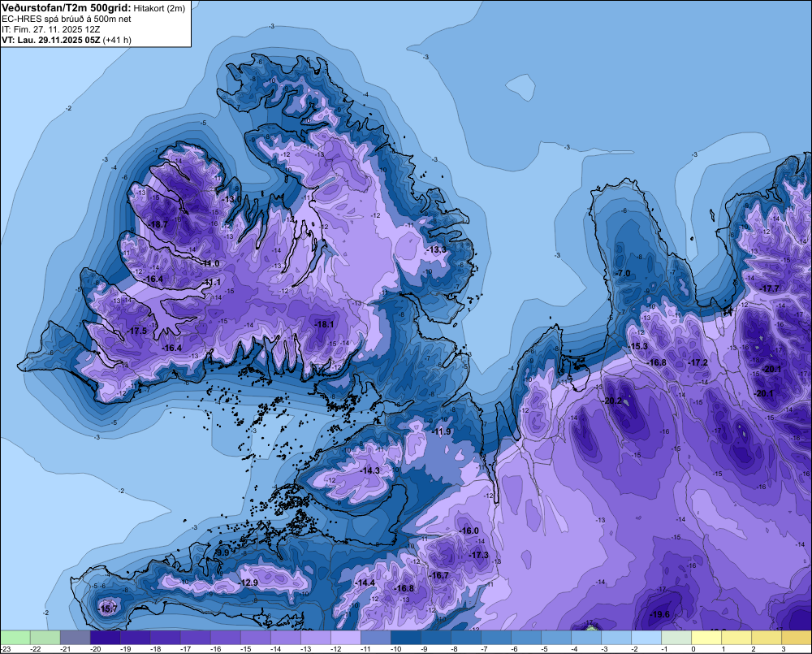Click the -18.7 temperature label
Image resolution: width=812 pixels, height=654 pixels.
(158, 224)
